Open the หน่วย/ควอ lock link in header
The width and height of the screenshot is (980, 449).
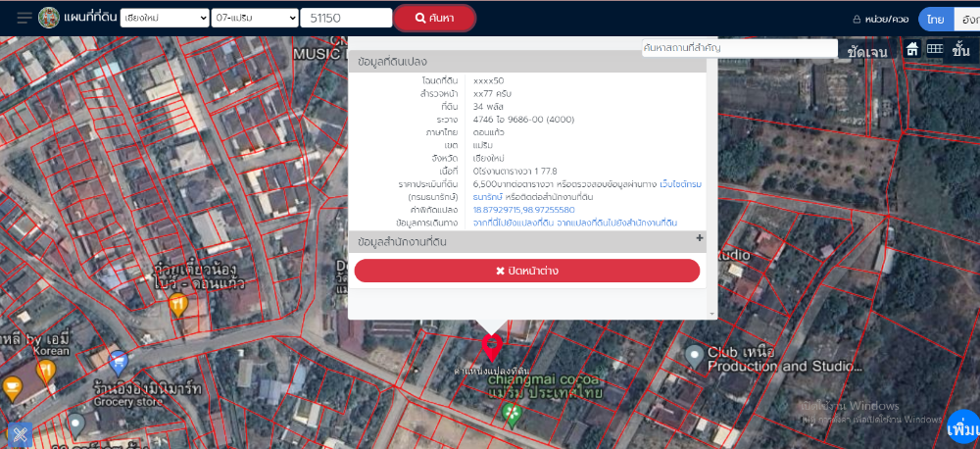pyautogui.click(x=881, y=20)
